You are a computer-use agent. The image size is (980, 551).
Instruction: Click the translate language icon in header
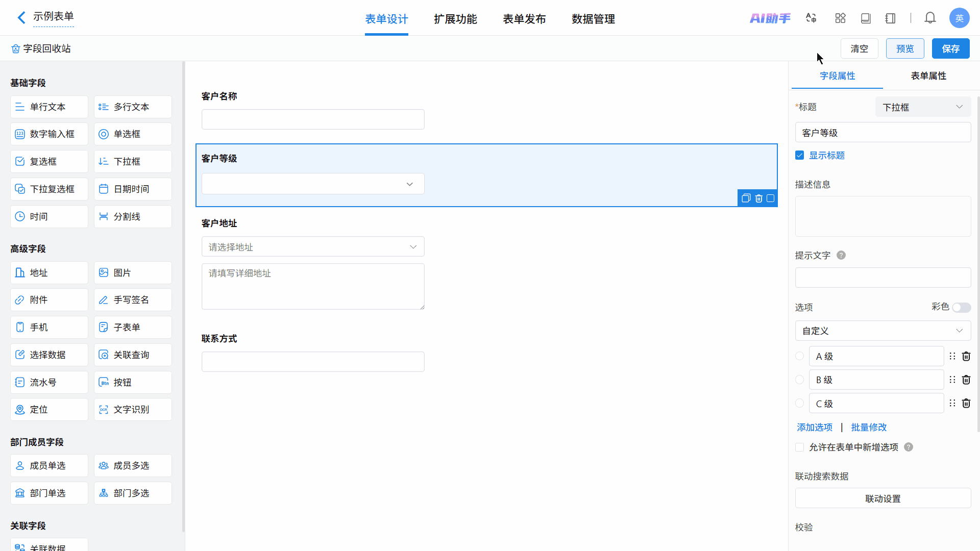[811, 18]
